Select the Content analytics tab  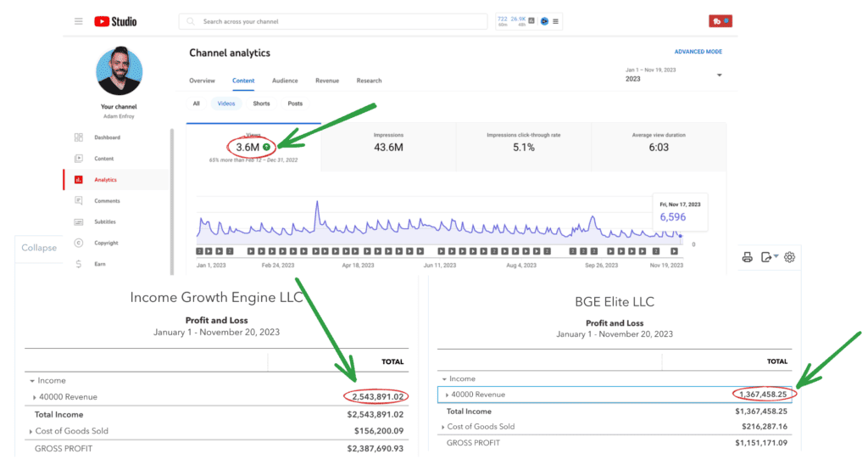click(243, 81)
